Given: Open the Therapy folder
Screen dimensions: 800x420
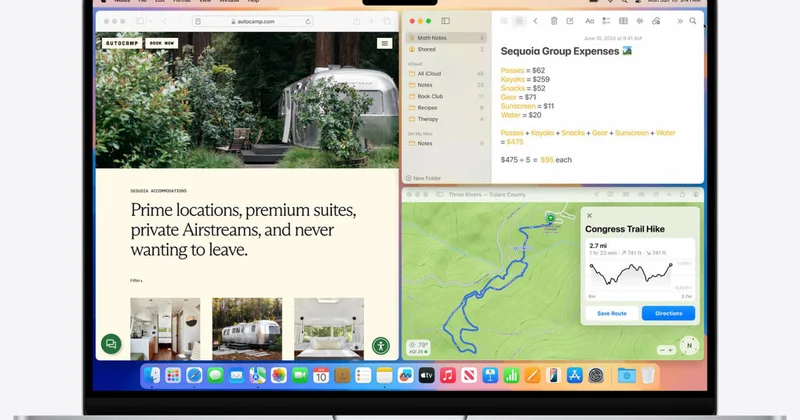Looking at the screenshot, I should 446,119.
